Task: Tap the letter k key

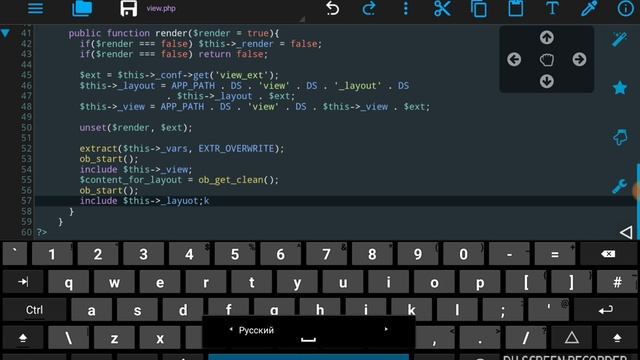Action: [411, 310]
